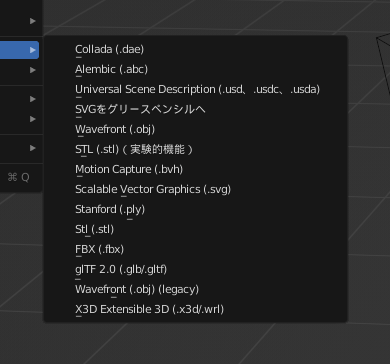The width and height of the screenshot is (390, 364).
Task: Choose Motion Capture (.bvh) format
Action: 196,169
